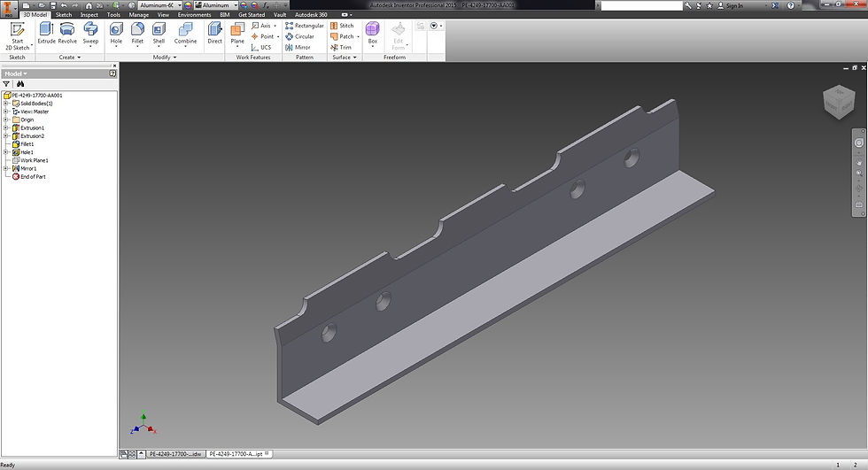868x470 pixels.
Task: Start a new 2D Sketch
Action: [x=18, y=36]
